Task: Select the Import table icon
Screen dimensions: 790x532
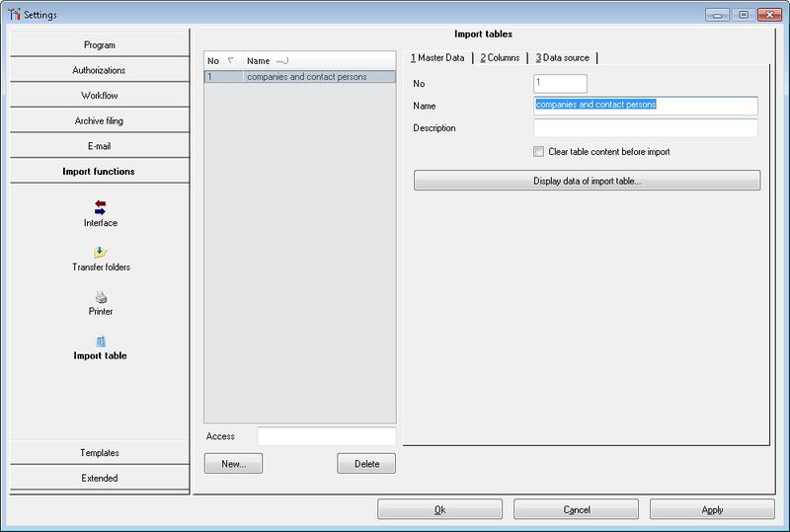Action: pyautogui.click(x=101, y=342)
